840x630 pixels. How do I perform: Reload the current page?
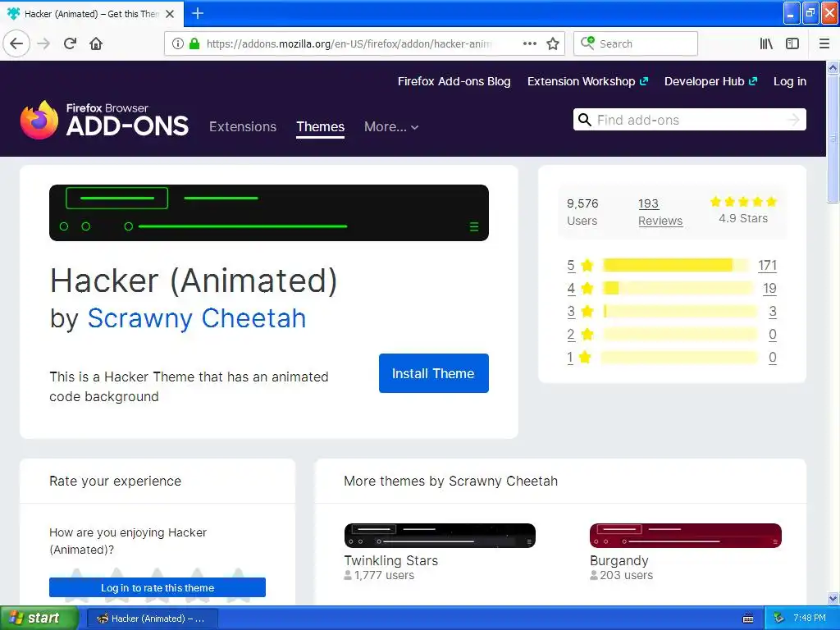pos(70,43)
